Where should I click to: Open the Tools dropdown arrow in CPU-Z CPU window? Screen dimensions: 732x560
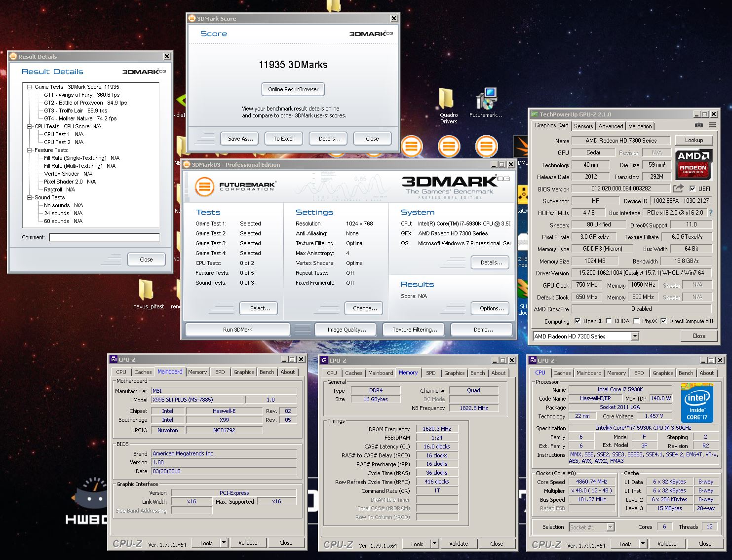click(x=643, y=544)
